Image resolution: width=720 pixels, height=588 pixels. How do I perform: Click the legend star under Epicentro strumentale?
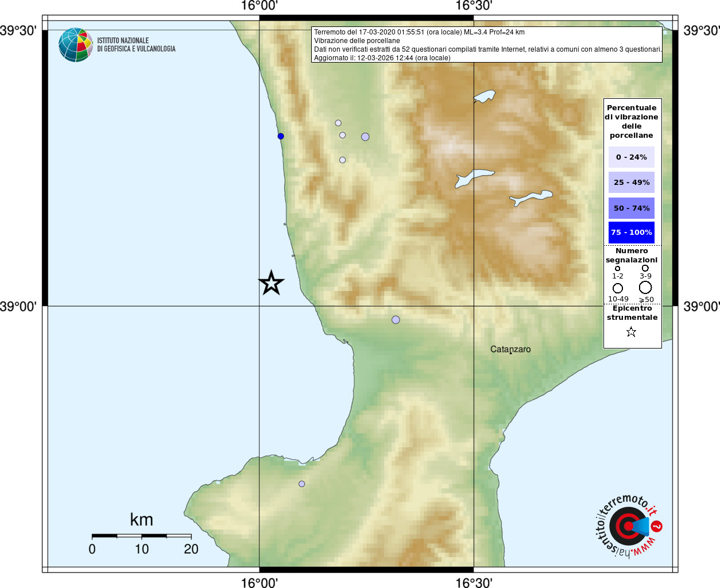tap(631, 332)
